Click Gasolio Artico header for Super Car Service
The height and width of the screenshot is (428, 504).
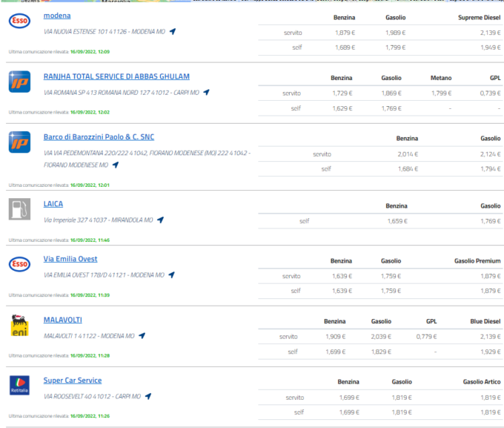[x=482, y=382]
